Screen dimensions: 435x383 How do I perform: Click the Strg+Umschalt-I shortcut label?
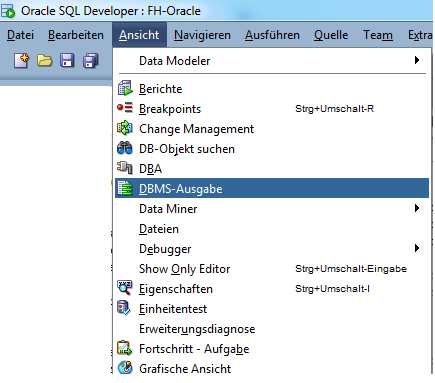[332, 289]
